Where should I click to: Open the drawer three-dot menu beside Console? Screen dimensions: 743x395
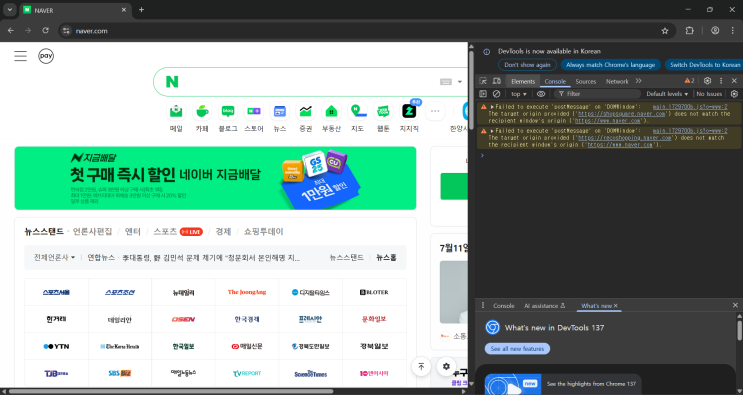(x=483, y=305)
